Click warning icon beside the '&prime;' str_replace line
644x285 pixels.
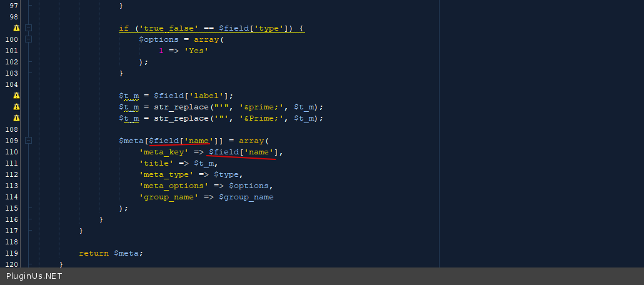click(x=16, y=107)
